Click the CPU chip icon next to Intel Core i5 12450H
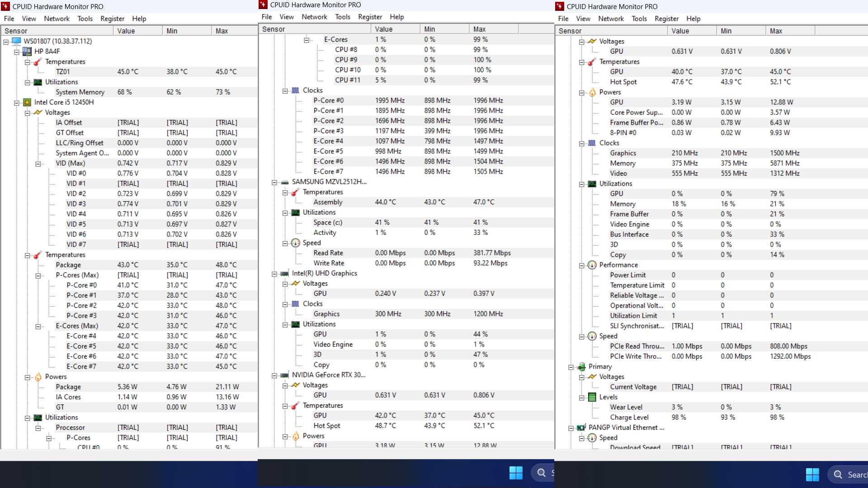This screenshot has height=488, width=868. 27,102
